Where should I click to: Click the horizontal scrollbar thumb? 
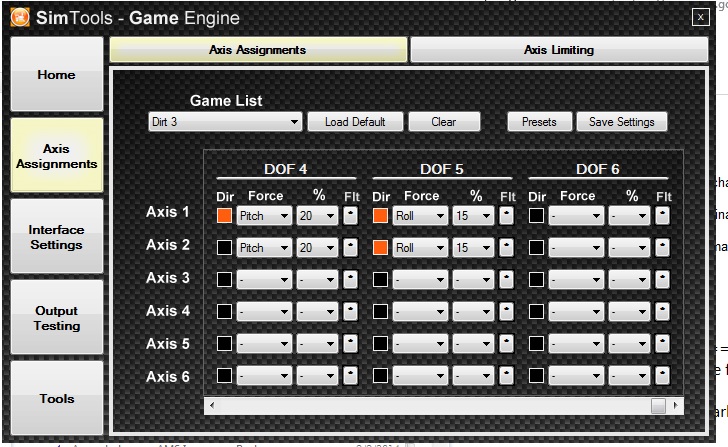[x=658, y=405]
